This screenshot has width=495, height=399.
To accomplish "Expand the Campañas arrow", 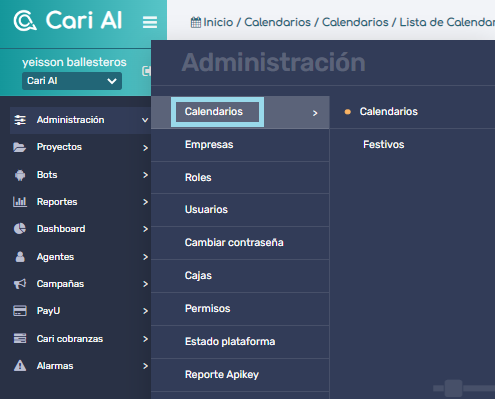I will (145, 284).
